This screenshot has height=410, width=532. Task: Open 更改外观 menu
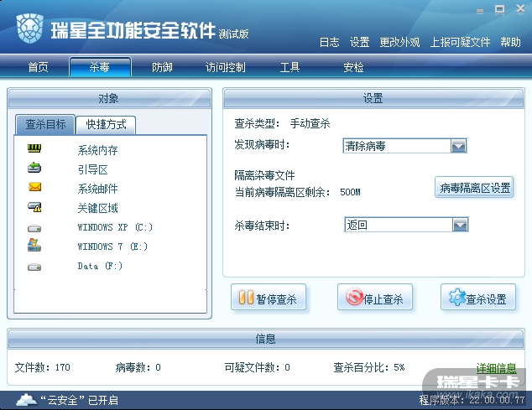[399, 42]
